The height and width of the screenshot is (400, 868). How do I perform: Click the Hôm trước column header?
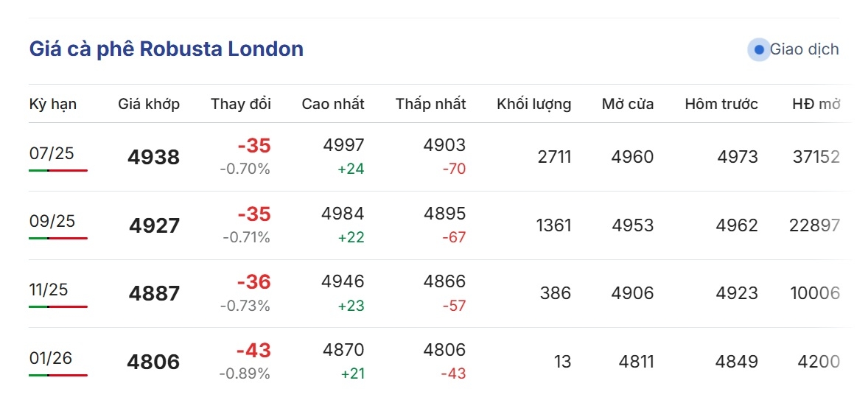(x=721, y=104)
